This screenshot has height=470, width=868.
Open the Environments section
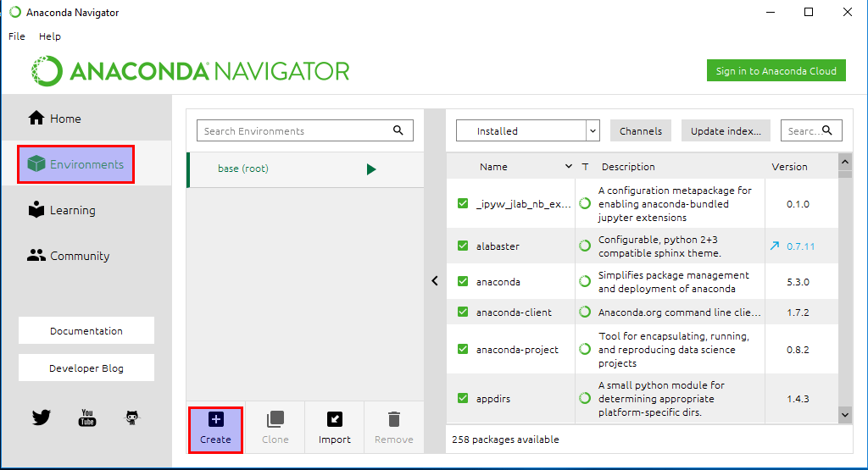pyautogui.click(x=75, y=164)
